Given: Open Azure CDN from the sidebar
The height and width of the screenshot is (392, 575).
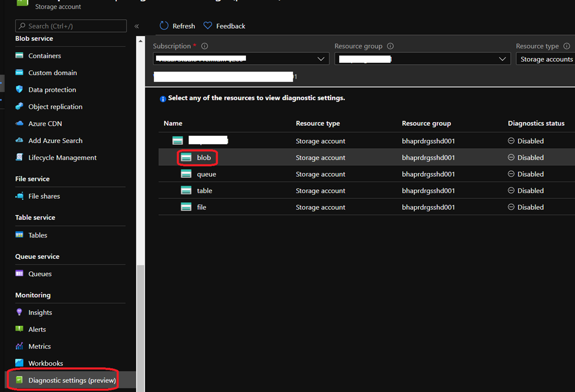Looking at the screenshot, I should [x=45, y=124].
